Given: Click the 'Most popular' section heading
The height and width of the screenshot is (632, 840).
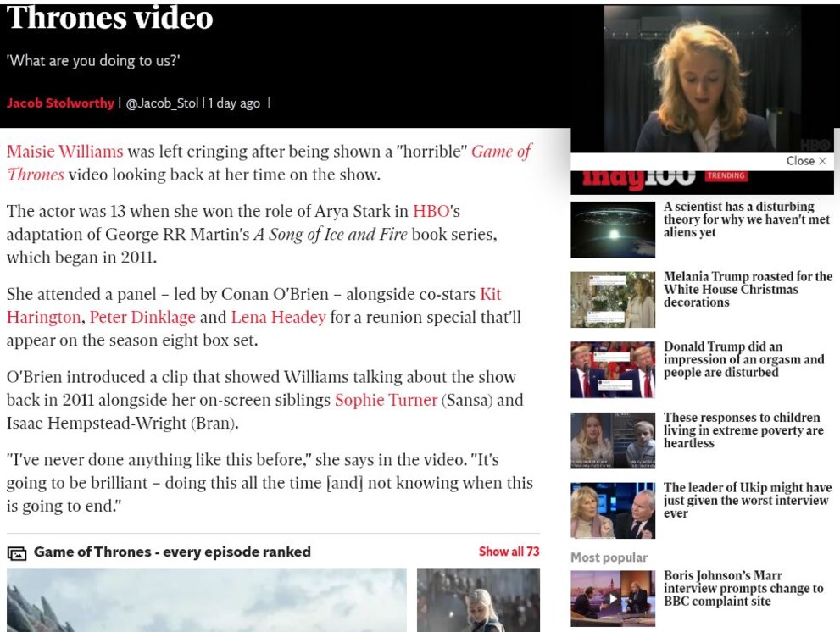Looking at the screenshot, I should click(609, 557).
